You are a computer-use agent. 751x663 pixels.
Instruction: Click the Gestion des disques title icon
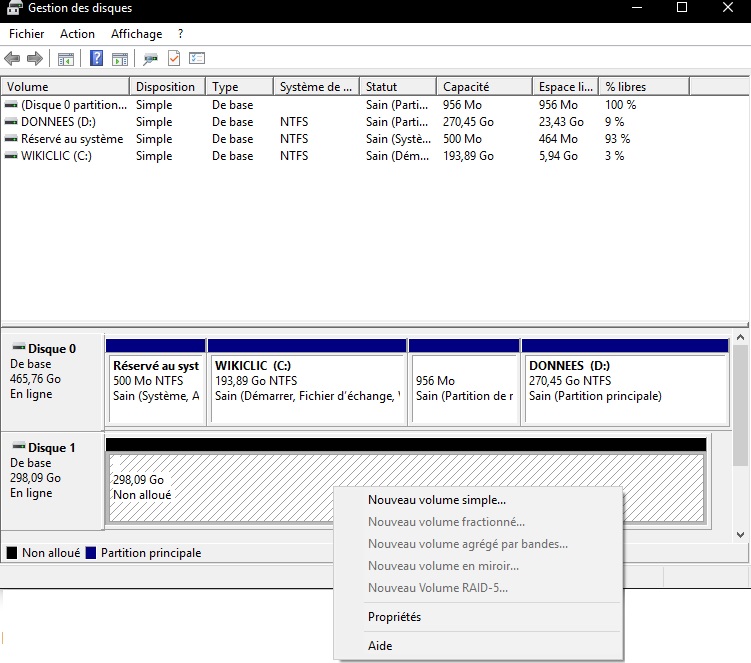[15, 8]
